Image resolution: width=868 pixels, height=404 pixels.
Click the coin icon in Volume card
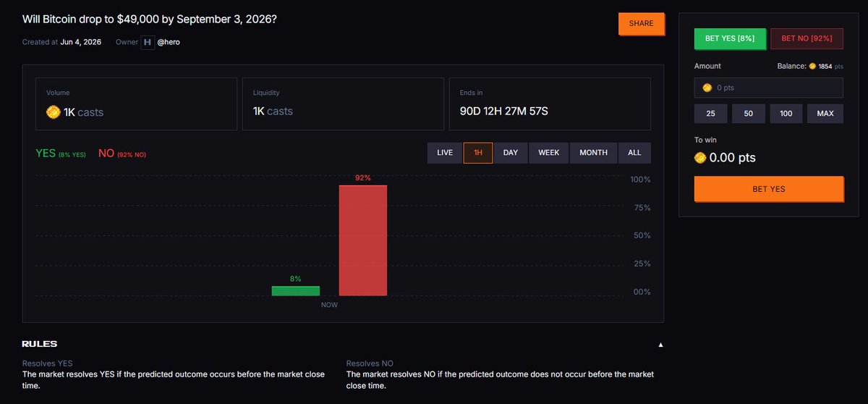pyautogui.click(x=53, y=111)
